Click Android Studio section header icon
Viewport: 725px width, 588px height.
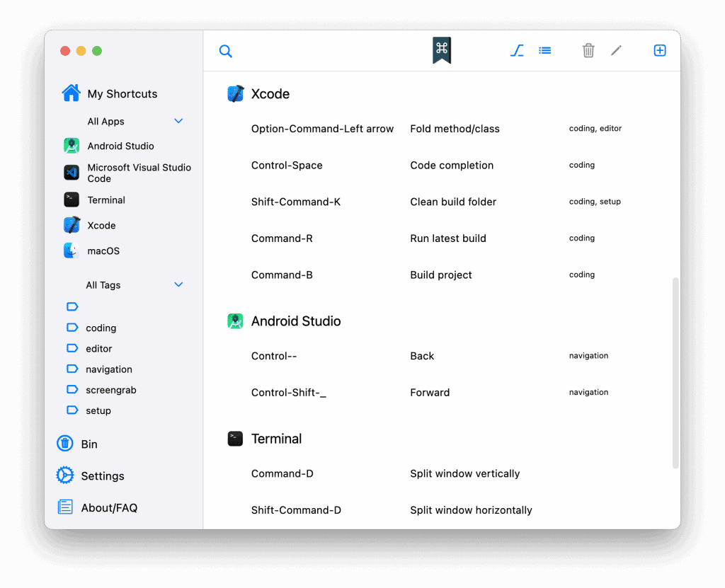pos(235,321)
